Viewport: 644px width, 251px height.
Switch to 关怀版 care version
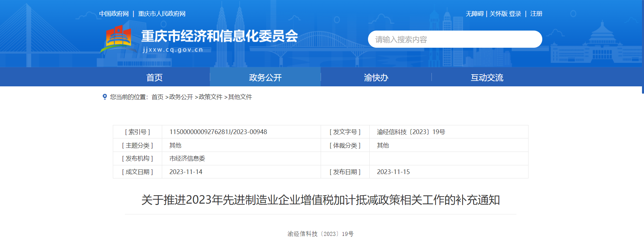[498, 14]
